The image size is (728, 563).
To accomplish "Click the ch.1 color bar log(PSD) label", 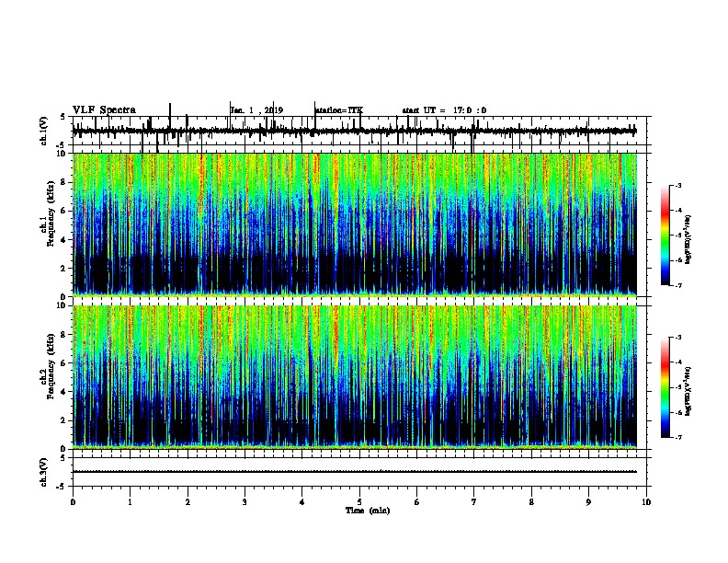I will click(x=688, y=240).
